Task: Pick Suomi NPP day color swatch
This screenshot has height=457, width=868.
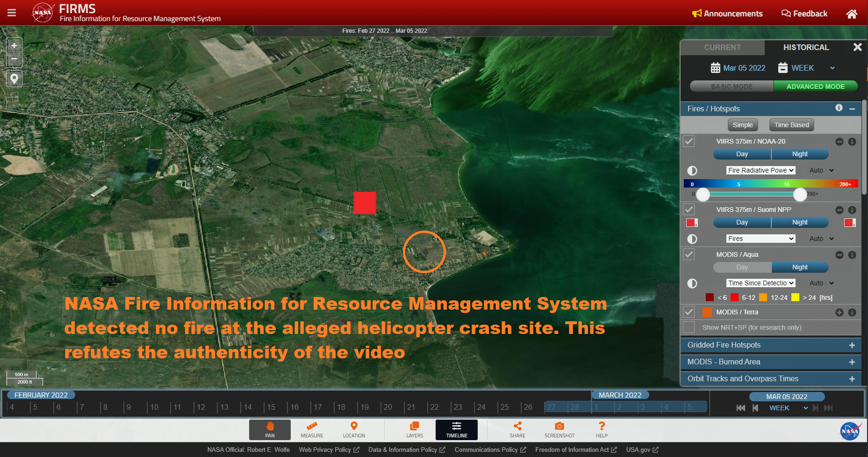Action: (x=692, y=223)
